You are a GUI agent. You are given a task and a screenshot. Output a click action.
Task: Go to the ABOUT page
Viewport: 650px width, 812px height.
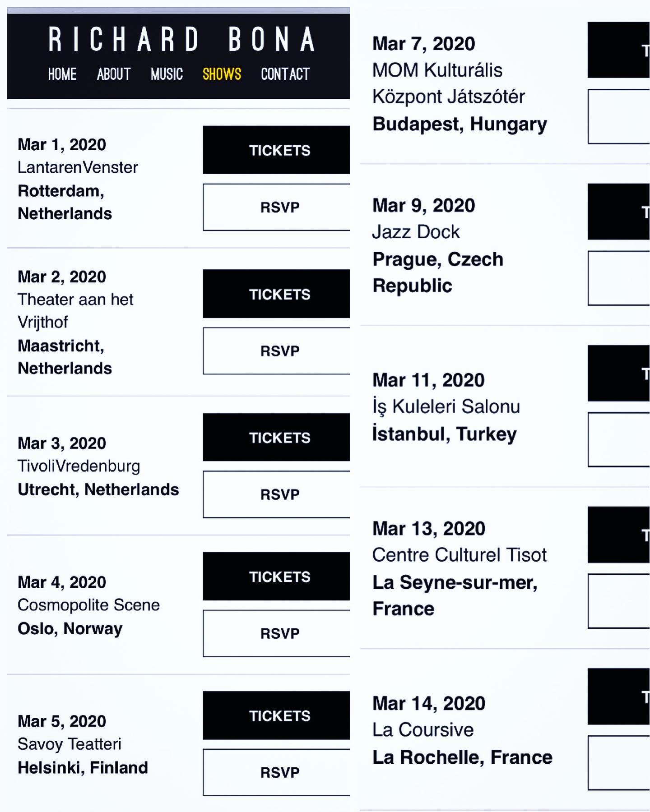[x=114, y=74]
